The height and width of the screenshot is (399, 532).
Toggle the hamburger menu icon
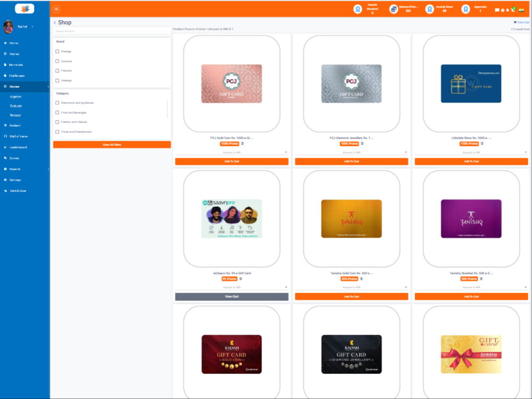click(56, 9)
